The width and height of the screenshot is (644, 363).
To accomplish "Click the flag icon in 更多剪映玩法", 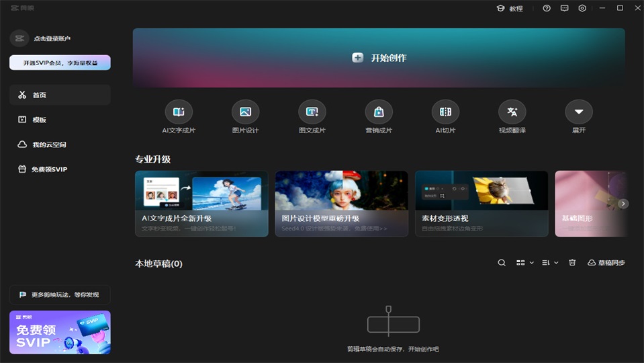I will pos(23,294).
